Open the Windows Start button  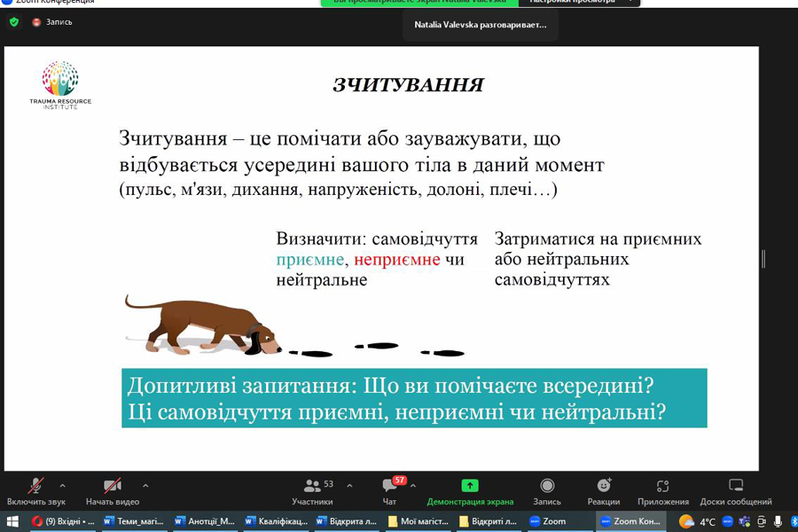[x=12, y=521]
